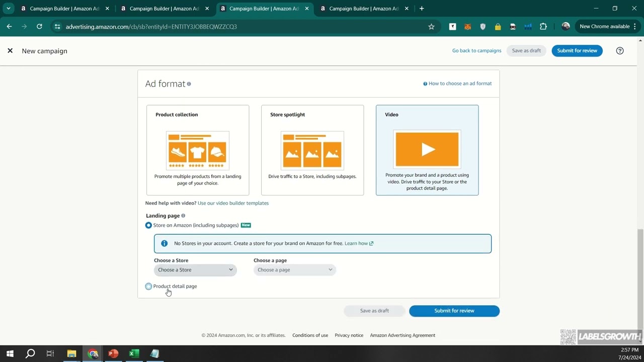Click the yellow lock extension icon

pyautogui.click(x=498, y=27)
